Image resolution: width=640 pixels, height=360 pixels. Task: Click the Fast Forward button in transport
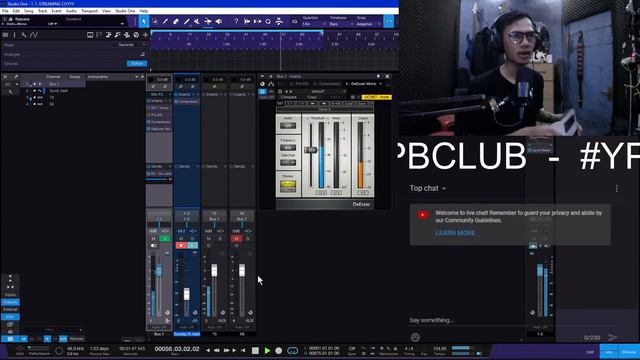[x=226, y=351]
